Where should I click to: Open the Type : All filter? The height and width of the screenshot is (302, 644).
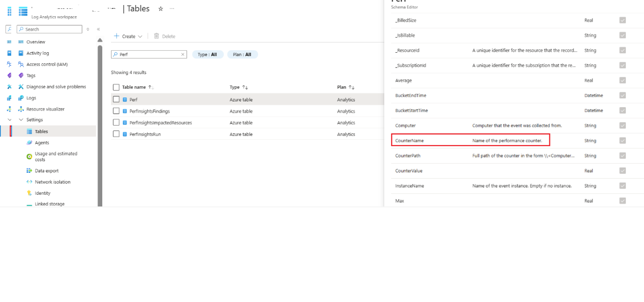(208, 55)
